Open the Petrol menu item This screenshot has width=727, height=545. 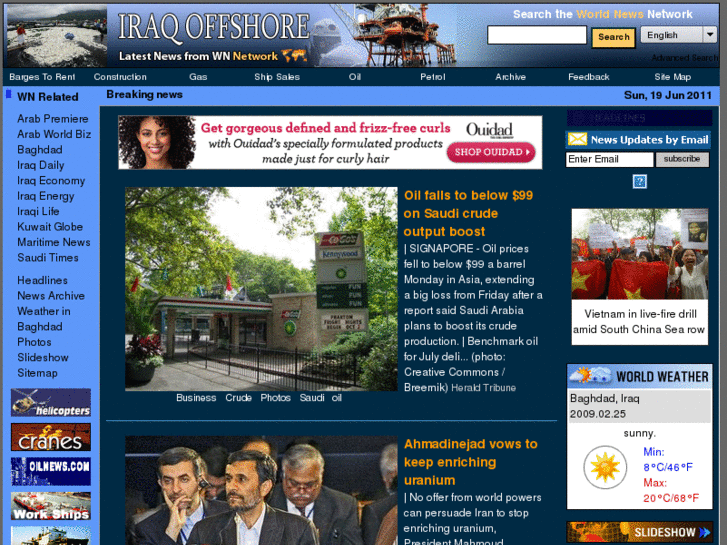pos(433,77)
